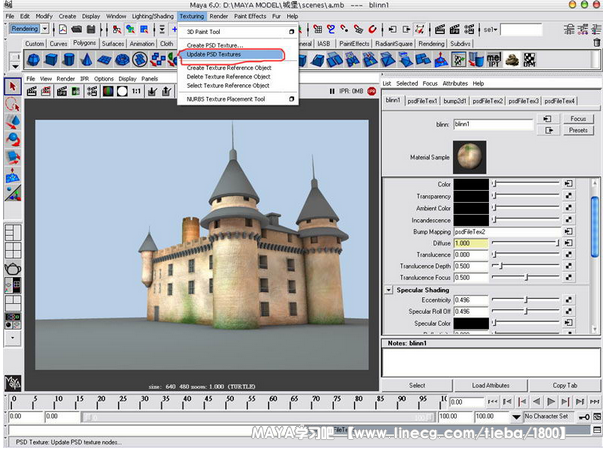Click the Presets button

tap(578, 130)
